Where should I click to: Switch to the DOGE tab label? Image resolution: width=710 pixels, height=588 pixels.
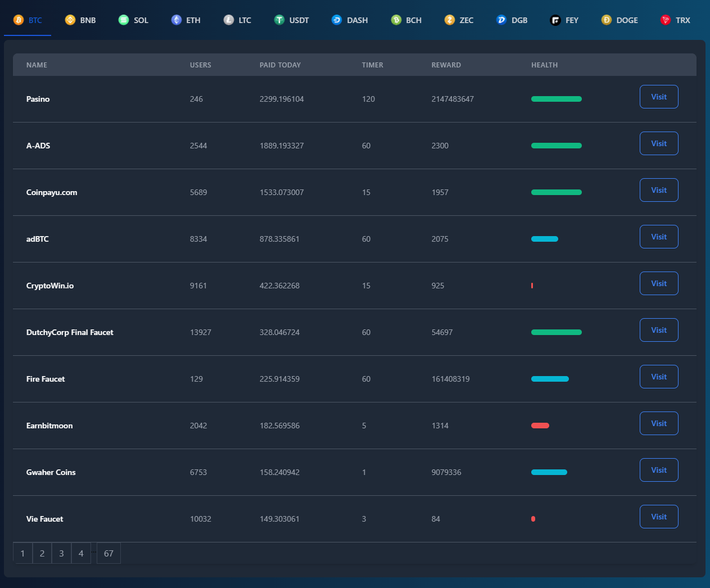(627, 20)
